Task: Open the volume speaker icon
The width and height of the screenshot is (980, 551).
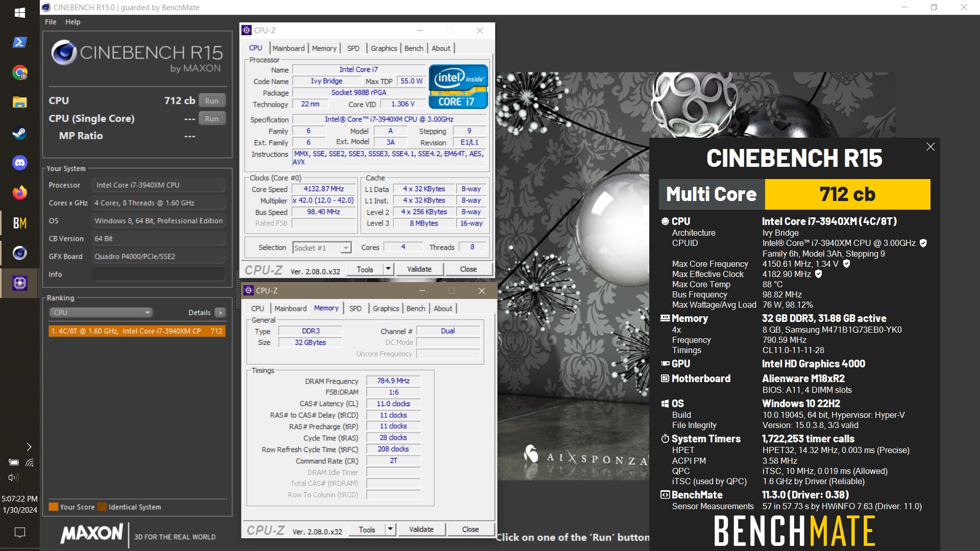Action: pyautogui.click(x=14, y=478)
